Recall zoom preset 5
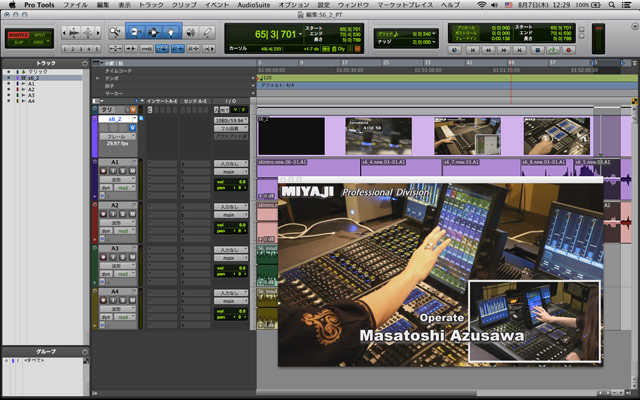The width and height of the screenshot is (640, 400). tap(97, 49)
